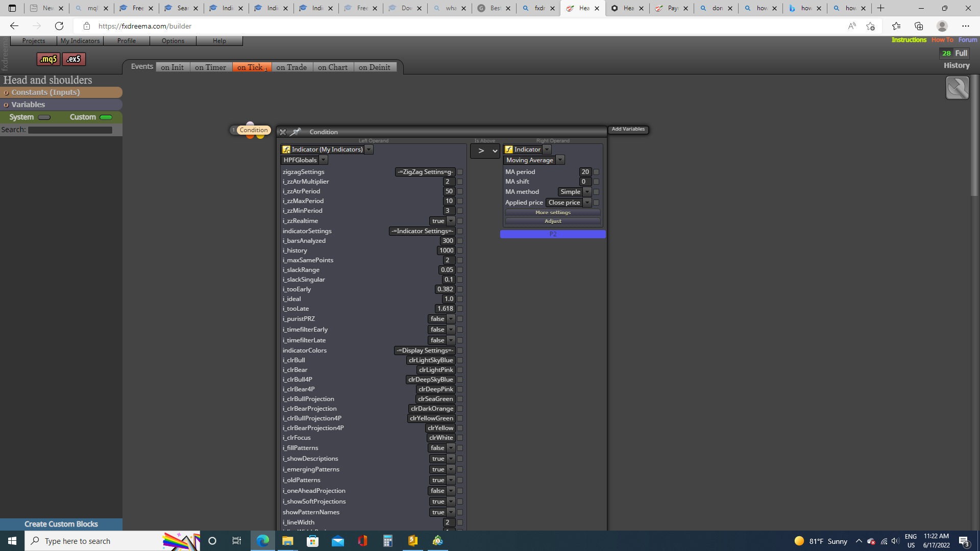Screen dimensions: 980x551
Task: Open the Instructions link
Action: pyautogui.click(x=909, y=40)
